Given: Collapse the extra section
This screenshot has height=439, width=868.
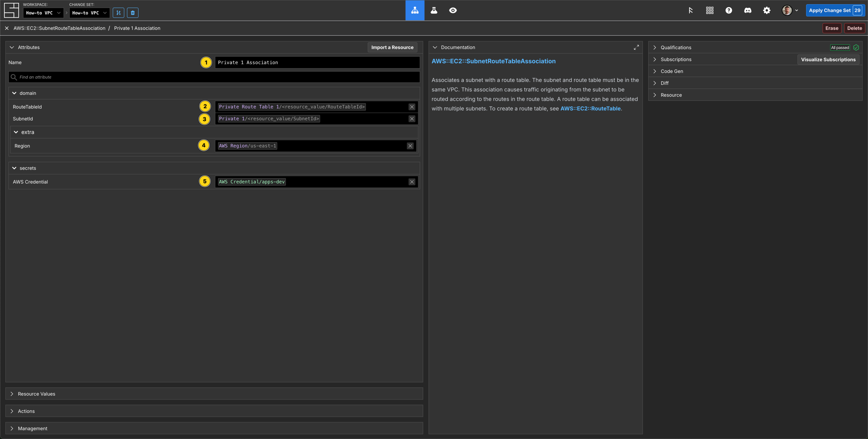Looking at the screenshot, I should pyautogui.click(x=16, y=132).
